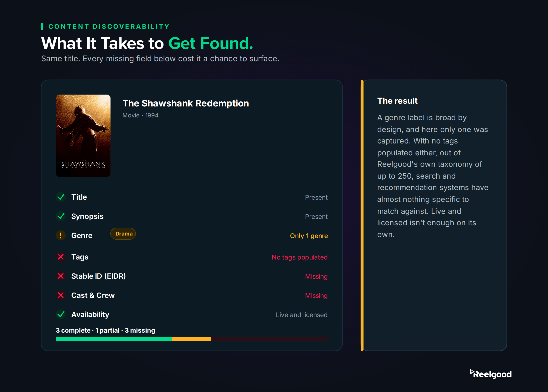Click the red X beside Cast & Crew
The width and height of the screenshot is (548, 392).
[61, 295]
